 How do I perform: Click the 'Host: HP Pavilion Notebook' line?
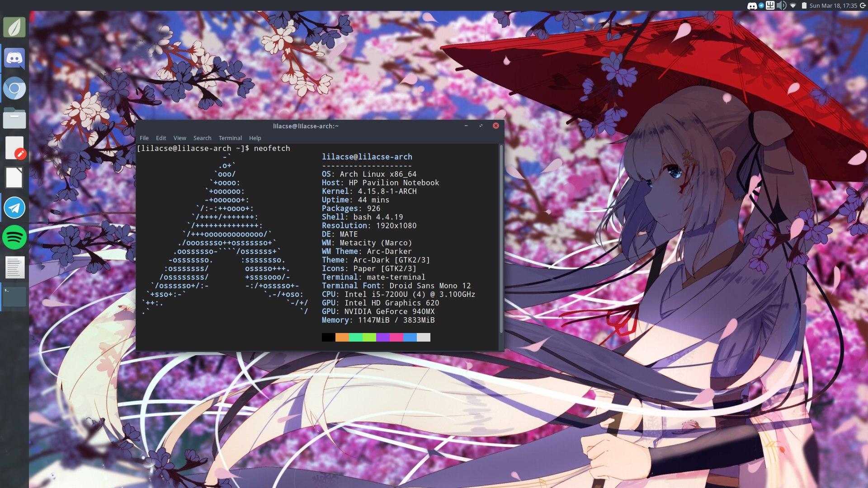381,183
